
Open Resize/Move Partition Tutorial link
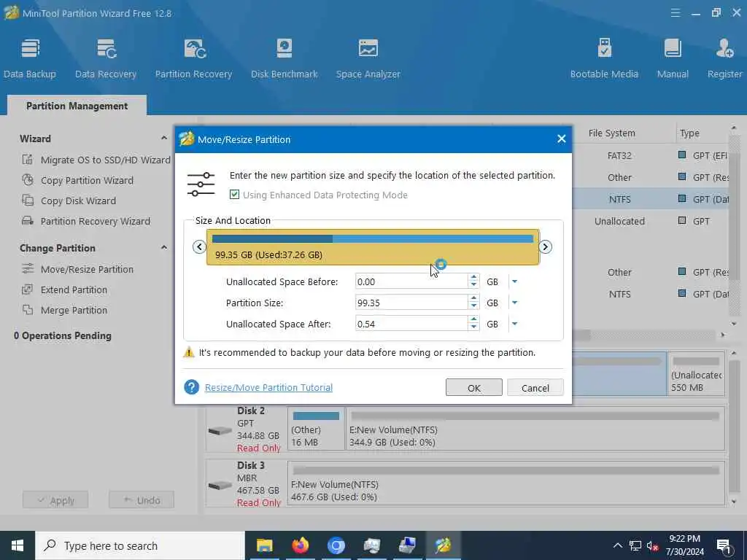pyautogui.click(x=268, y=388)
